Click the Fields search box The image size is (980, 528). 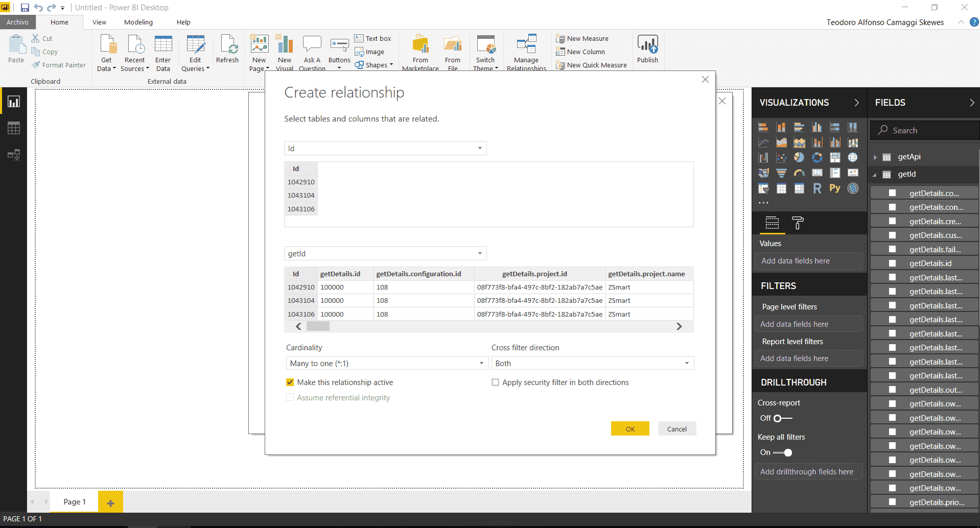(x=924, y=130)
